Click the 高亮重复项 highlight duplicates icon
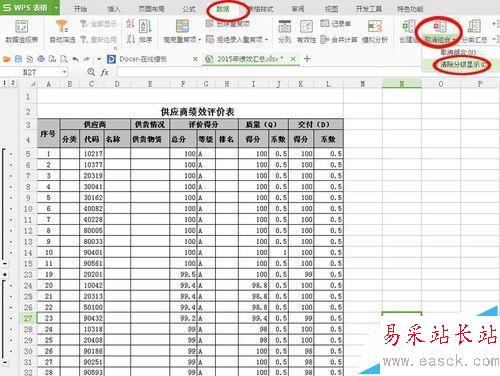500x376 pixels. (x=182, y=26)
